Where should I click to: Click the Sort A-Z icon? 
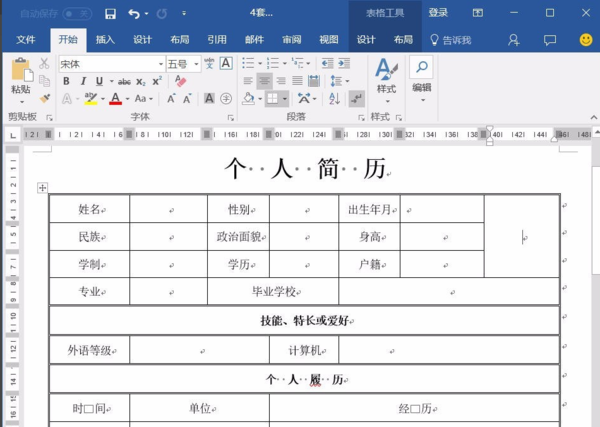click(334, 99)
